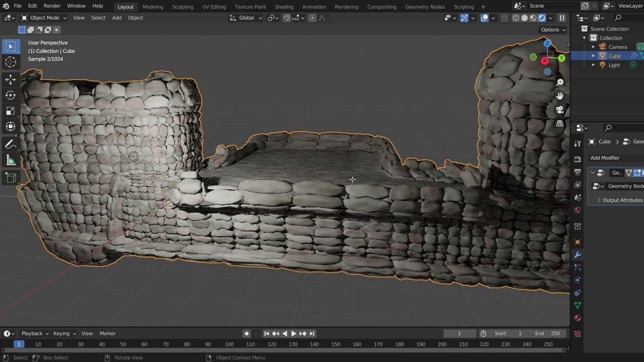Image resolution: width=644 pixels, height=362 pixels.
Task: Open the Object Data properties tab
Action: 578,305
